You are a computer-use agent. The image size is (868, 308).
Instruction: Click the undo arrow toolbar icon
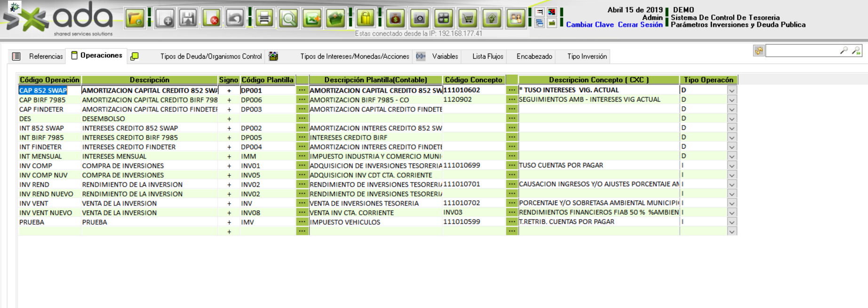[x=235, y=19]
